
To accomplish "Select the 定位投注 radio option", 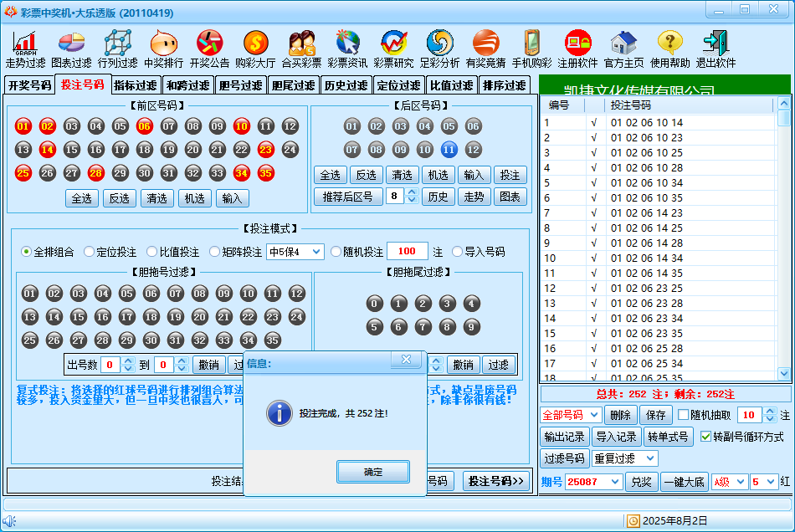I will [x=90, y=252].
